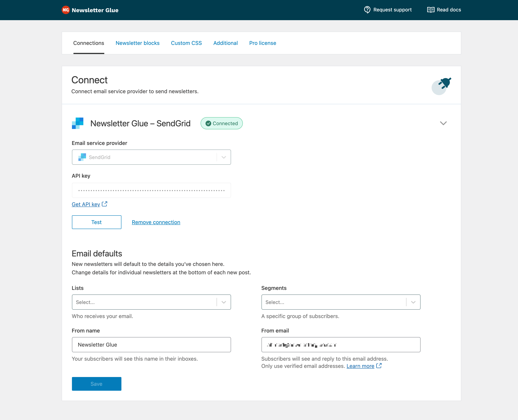
Task: Click the SendGrid icon inside the provider dropdown
Action: pos(82,157)
